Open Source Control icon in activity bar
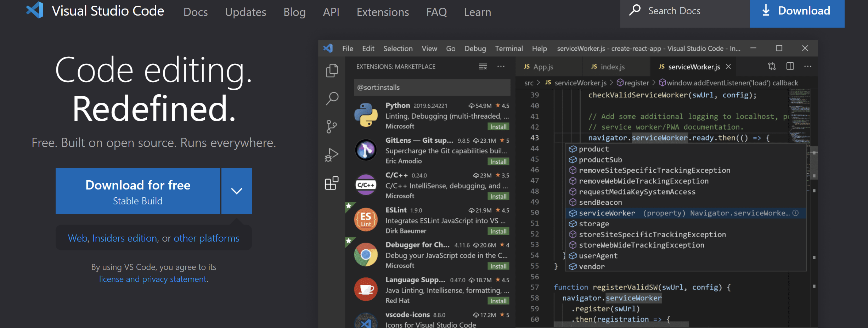Screen dimensions: 868x328 332,126
